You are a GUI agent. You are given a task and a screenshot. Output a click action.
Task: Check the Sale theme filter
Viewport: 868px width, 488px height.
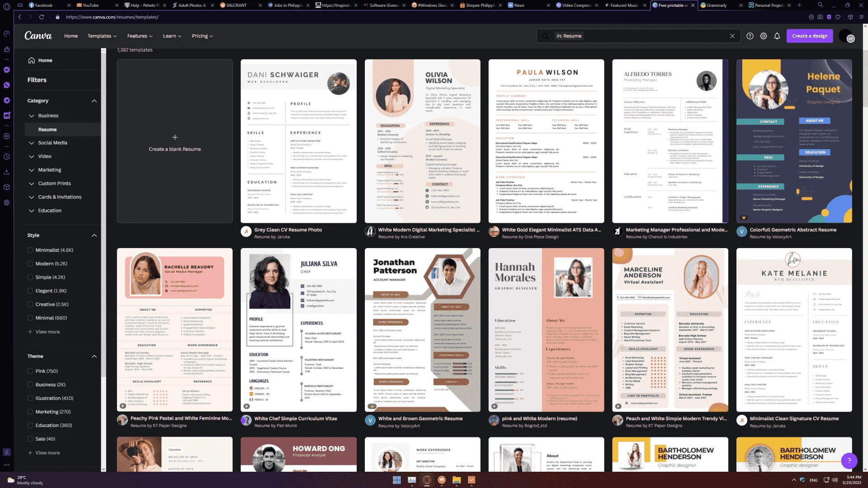point(30,439)
